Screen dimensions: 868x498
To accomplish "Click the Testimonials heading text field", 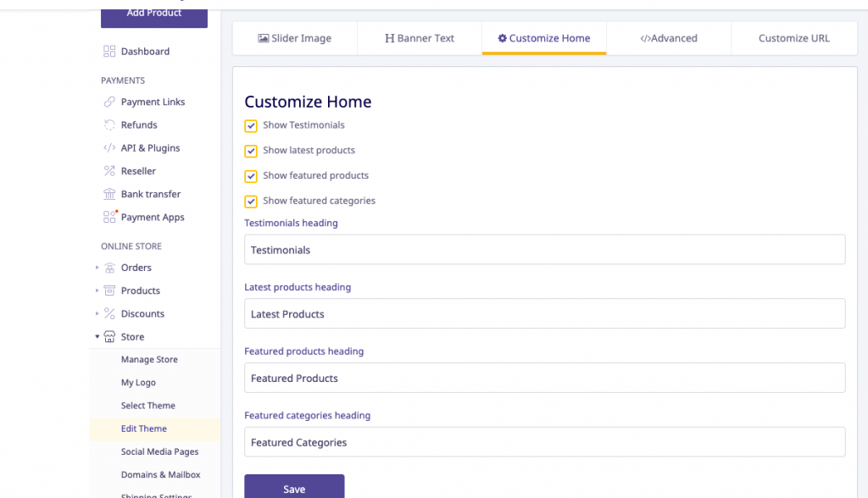I will pyautogui.click(x=544, y=250).
